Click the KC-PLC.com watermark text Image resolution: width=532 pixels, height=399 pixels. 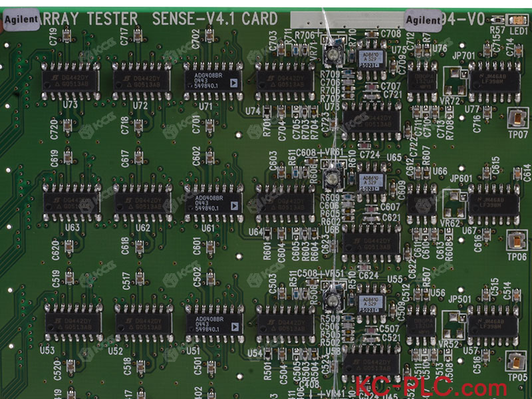431,387
